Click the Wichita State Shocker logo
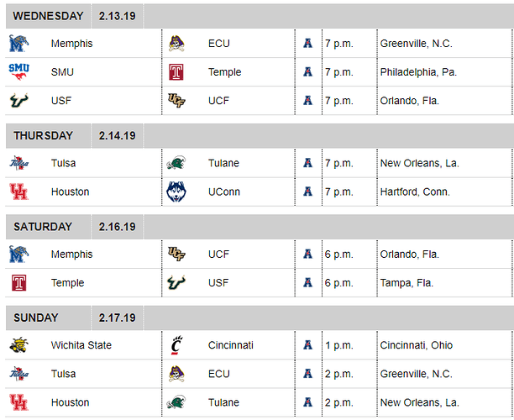This screenshot has height=420, width=514. 18,345
